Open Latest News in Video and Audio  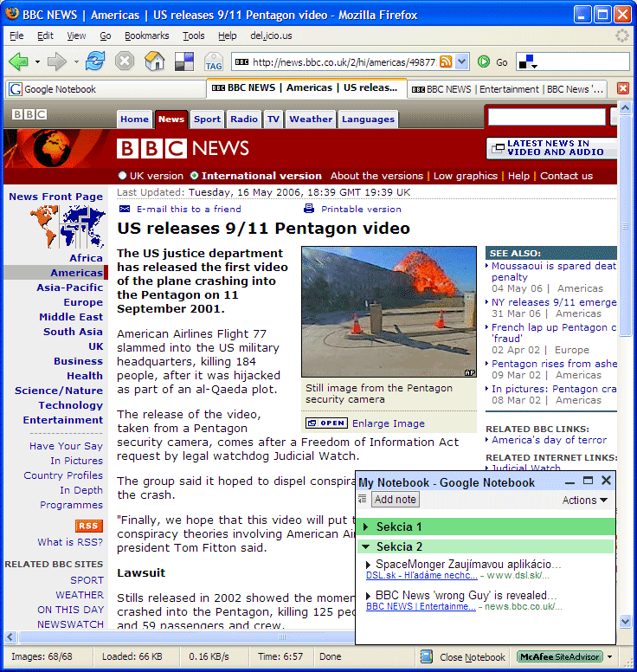coord(552,148)
